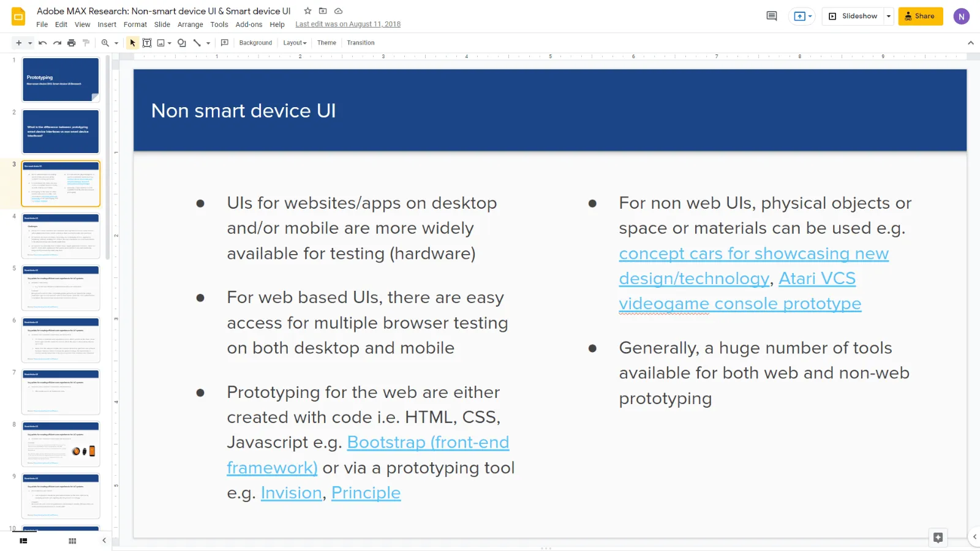Viewport: 980px width, 551px height.
Task: Select slide 8 thumbnail with images
Action: click(61, 444)
